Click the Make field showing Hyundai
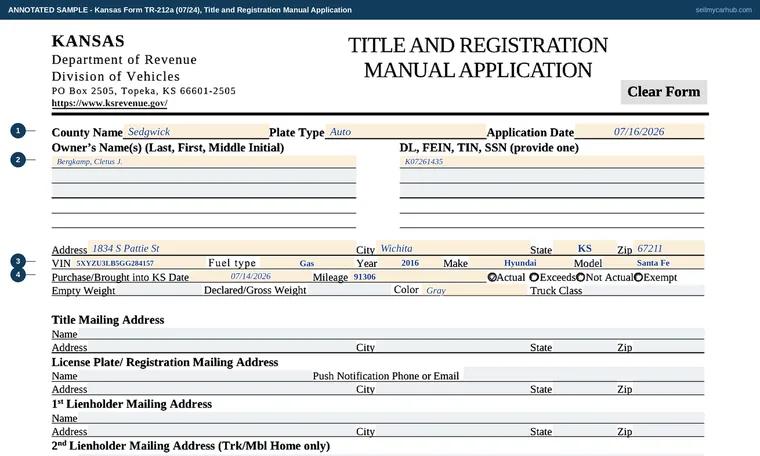 coord(520,263)
